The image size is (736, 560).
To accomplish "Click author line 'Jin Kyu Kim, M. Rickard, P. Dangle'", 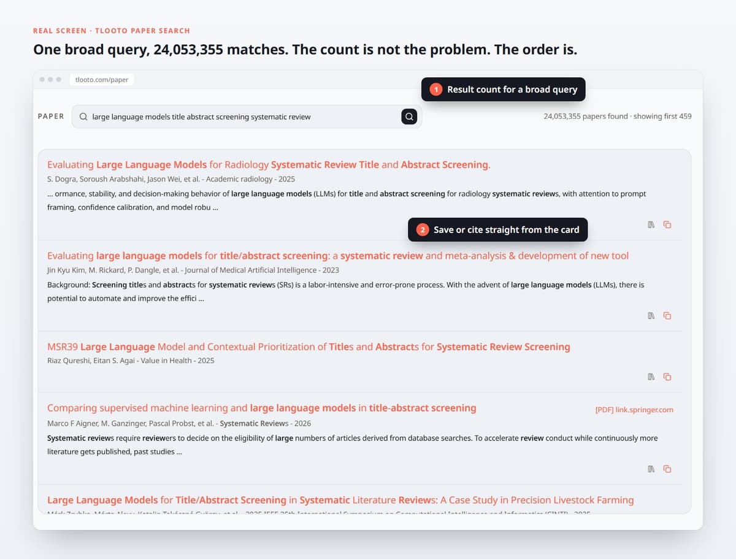I will pos(193,270).
